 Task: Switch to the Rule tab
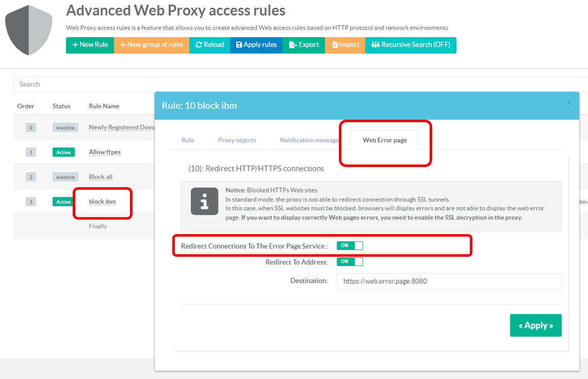[x=188, y=140]
